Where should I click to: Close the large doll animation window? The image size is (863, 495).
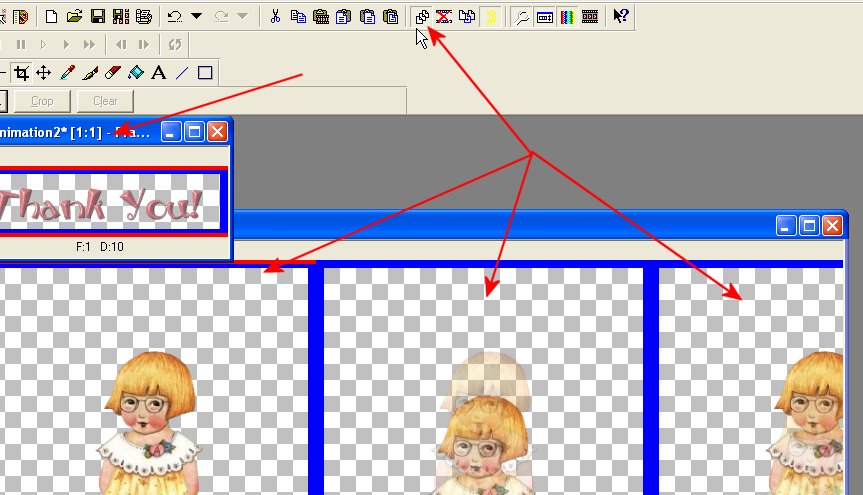[832, 226]
